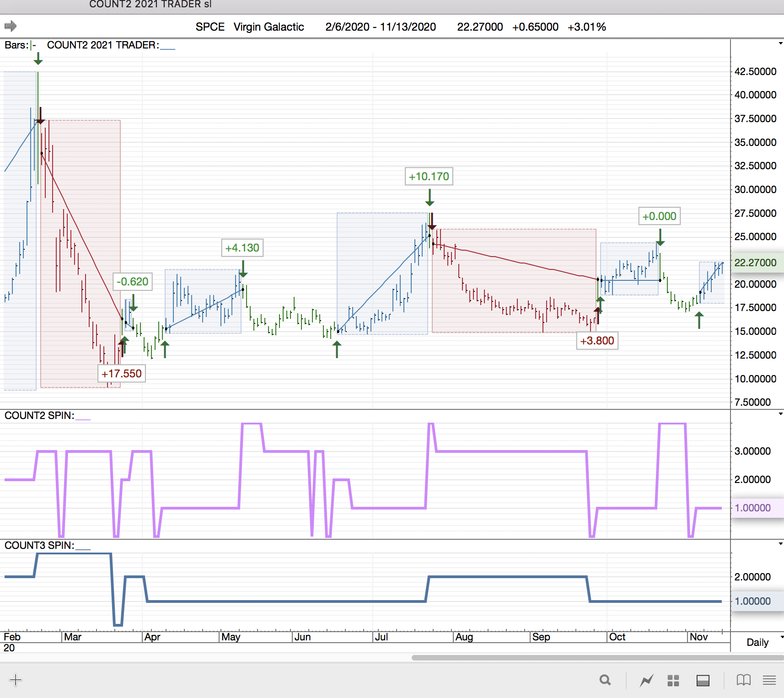Image resolution: width=784 pixels, height=698 pixels.
Task: Select the COUNT2 2021 TRADER legend label
Action: point(103,45)
